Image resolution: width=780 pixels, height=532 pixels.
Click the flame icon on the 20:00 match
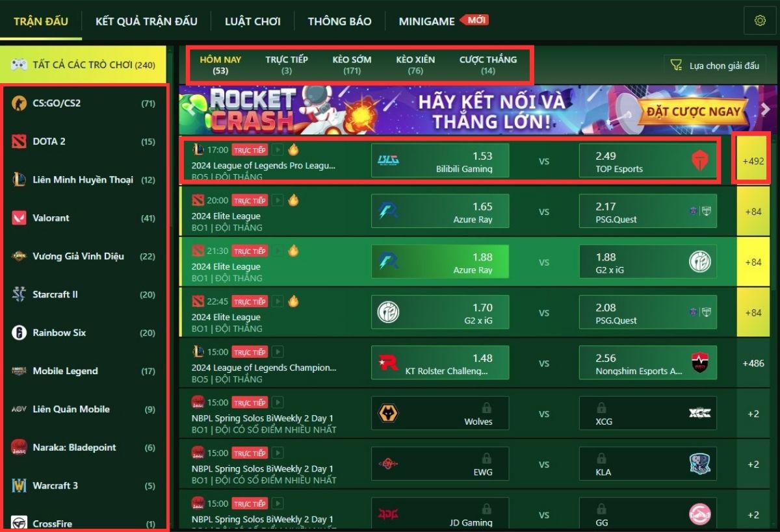click(293, 200)
